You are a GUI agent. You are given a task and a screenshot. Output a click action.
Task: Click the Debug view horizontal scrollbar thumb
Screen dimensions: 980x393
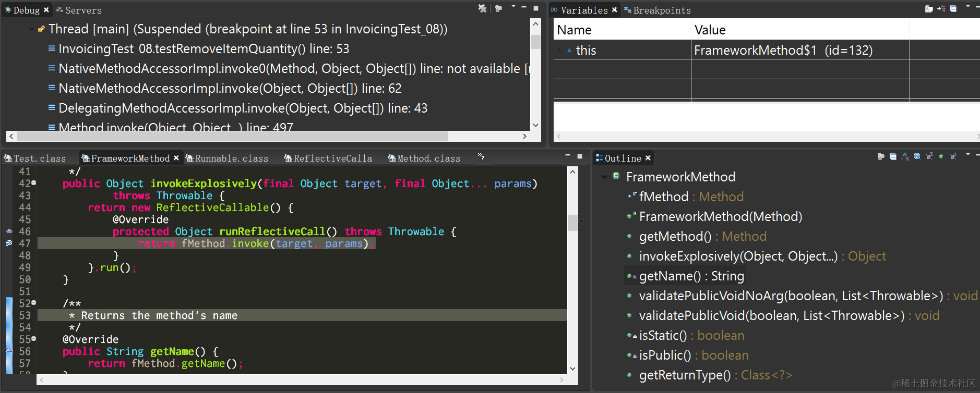pos(232,136)
